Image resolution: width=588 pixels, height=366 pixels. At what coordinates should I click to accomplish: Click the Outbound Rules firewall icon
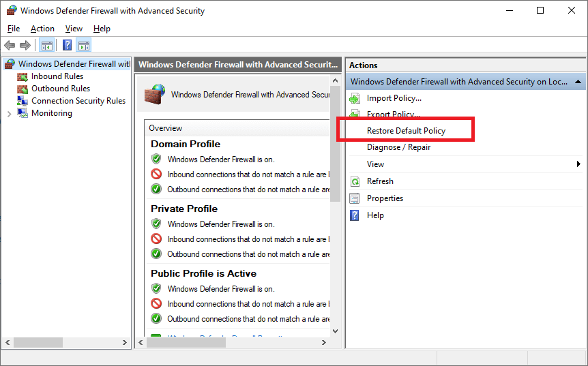[23, 89]
